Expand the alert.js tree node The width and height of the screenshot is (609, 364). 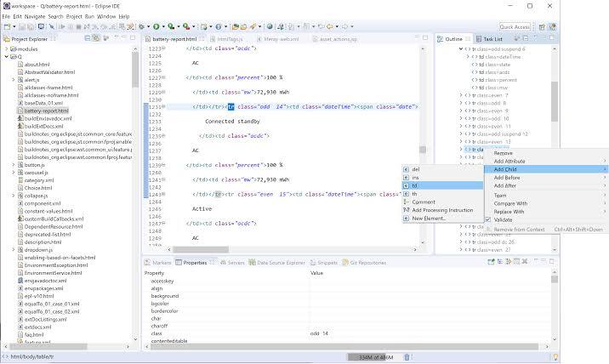pyautogui.click(x=14, y=80)
